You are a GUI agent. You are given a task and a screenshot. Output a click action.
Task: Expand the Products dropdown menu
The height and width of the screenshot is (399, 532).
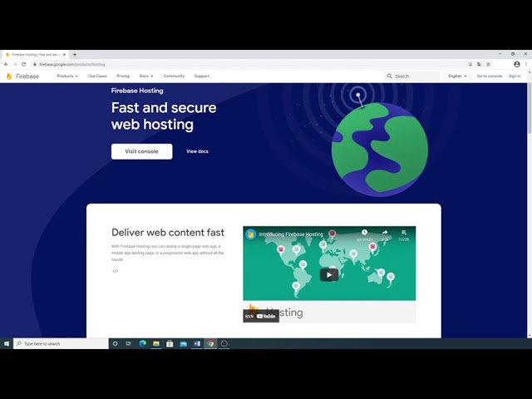click(x=67, y=76)
